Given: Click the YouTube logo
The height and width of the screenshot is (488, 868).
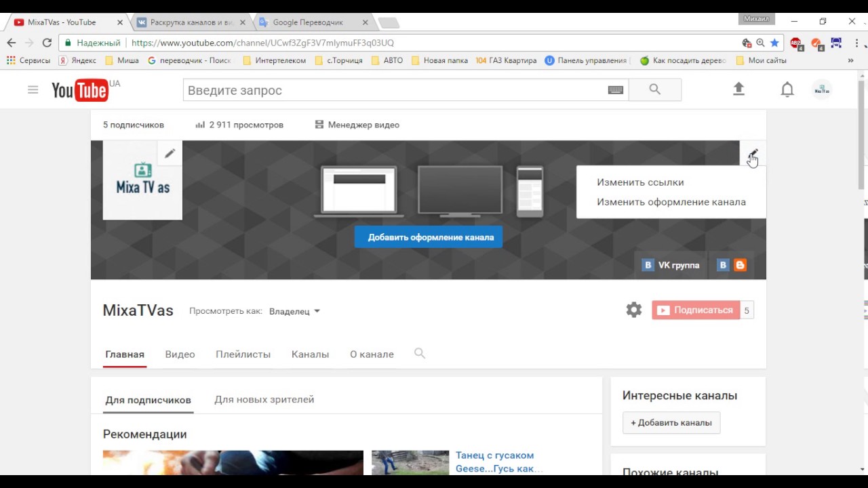Looking at the screenshot, I should [81, 90].
